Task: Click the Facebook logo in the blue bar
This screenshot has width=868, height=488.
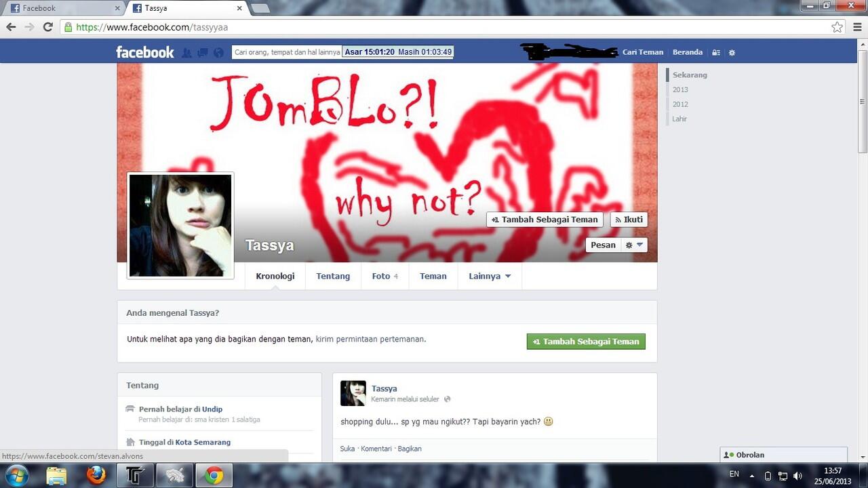Action: (x=145, y=52)
